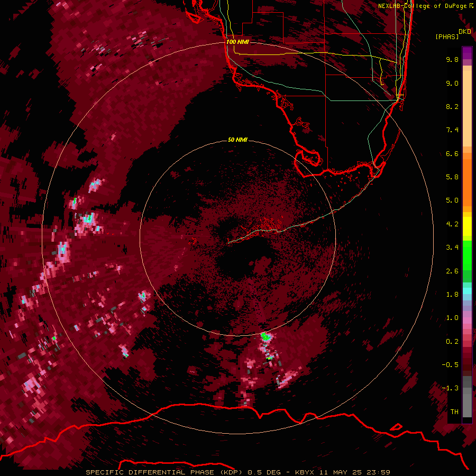Click the 1.0 value on color scale
This screenshot has height=476, width=476.
point(452,318)
